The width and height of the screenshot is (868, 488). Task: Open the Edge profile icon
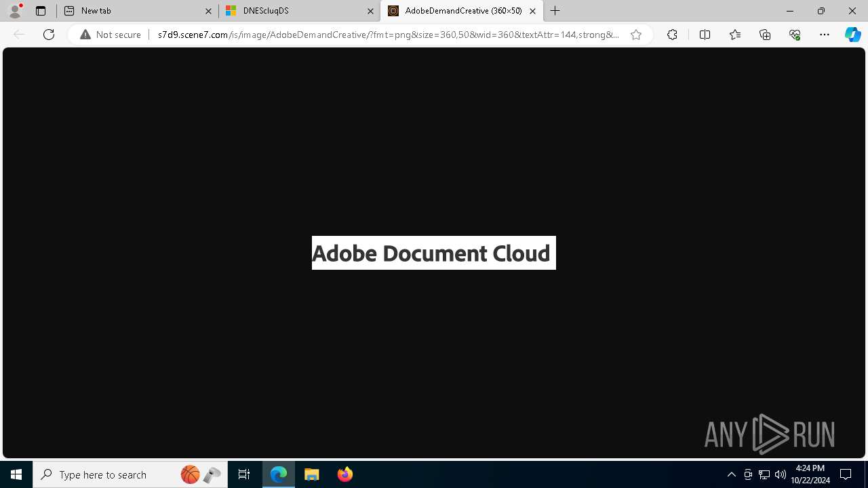click(15, 11)
